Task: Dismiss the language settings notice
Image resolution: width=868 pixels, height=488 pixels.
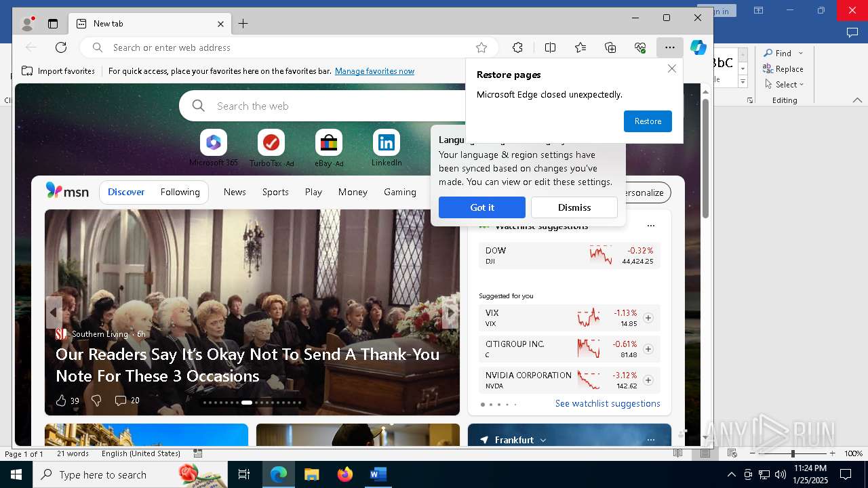Action: [574, 207]
